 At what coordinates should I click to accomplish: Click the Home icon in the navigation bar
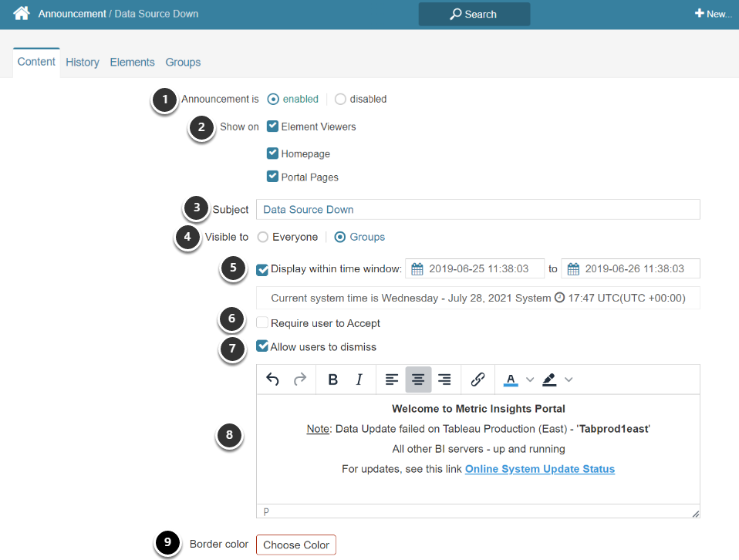pyautogui.click(x=21, y=13)
